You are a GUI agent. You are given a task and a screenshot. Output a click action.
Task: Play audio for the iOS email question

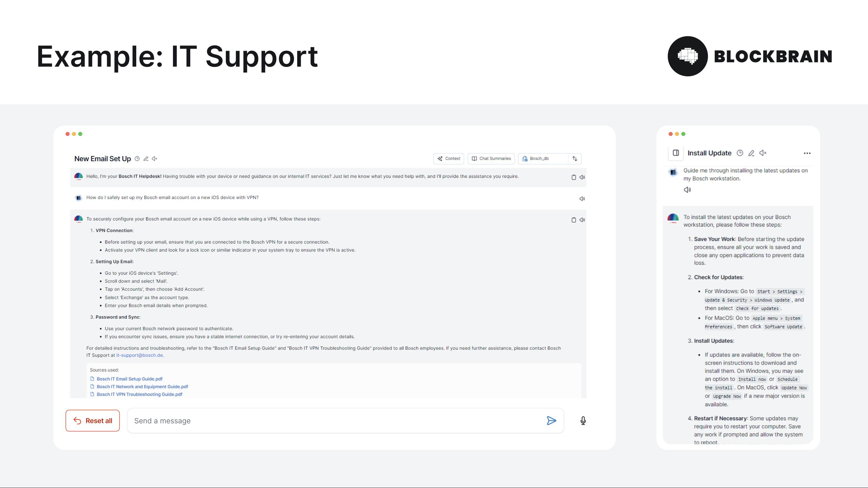(582, 199)
